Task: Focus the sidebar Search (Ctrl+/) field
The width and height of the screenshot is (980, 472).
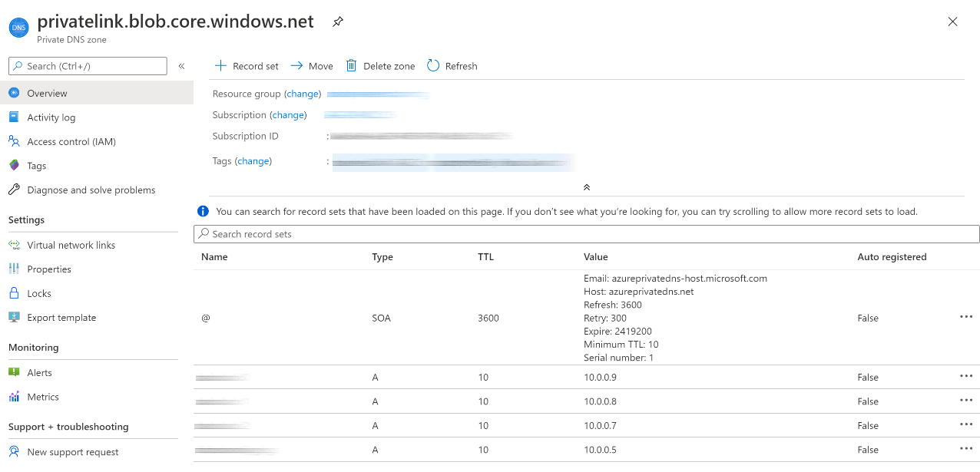Action: coord(88,66)
